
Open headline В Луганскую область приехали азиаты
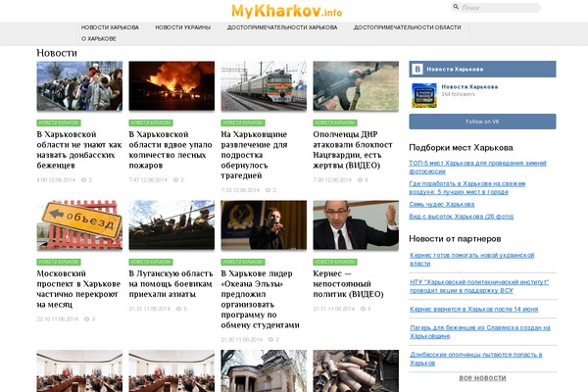coord(171,283)
